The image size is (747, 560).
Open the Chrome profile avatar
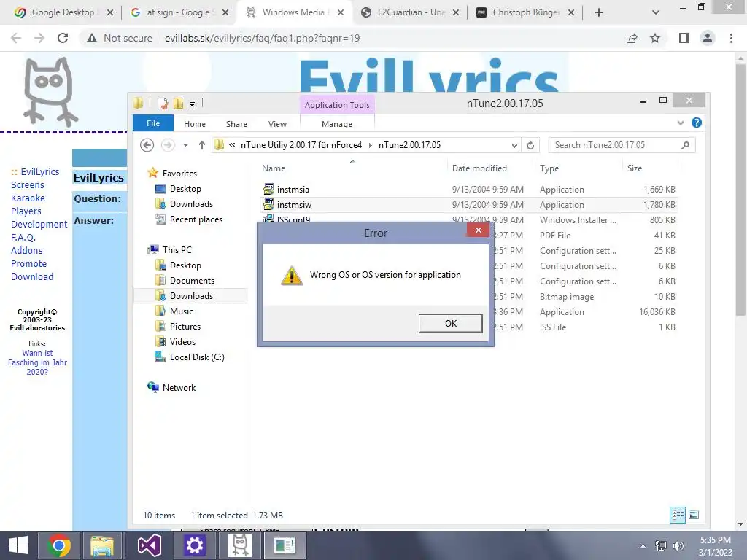pos(708,38)
